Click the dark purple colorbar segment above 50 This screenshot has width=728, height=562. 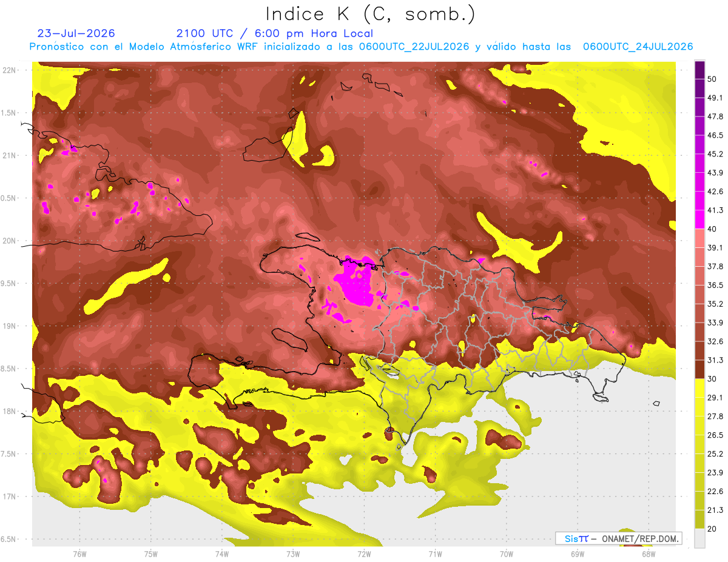pyautogui.click(x=699, y=70)
